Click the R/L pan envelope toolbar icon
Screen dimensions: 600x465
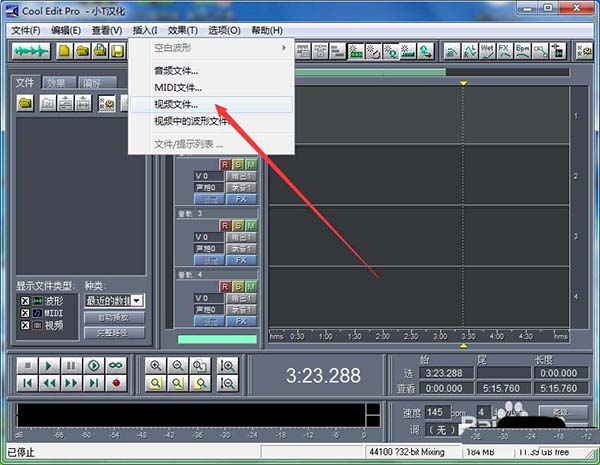[470, 51]
